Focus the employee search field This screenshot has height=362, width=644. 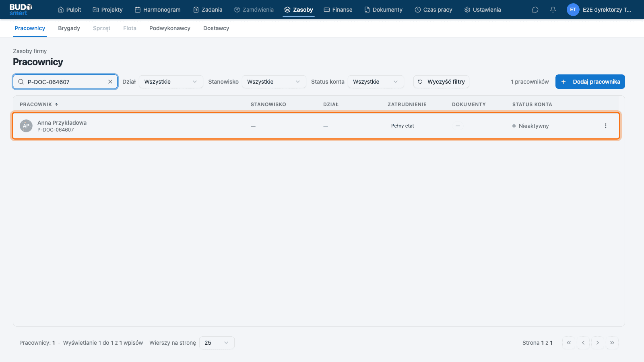(x=65, y=82)
